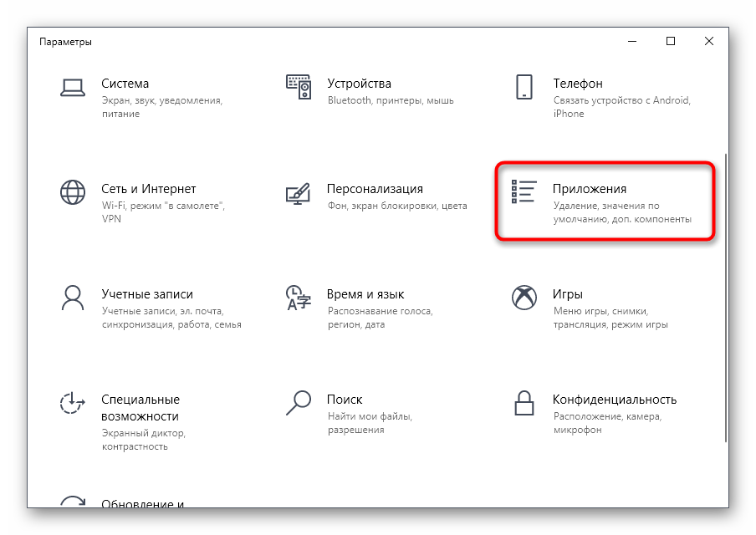Screen dimensions: 756x535
Task: Click the Приложения list icon
Action: (x=524, y=191)
